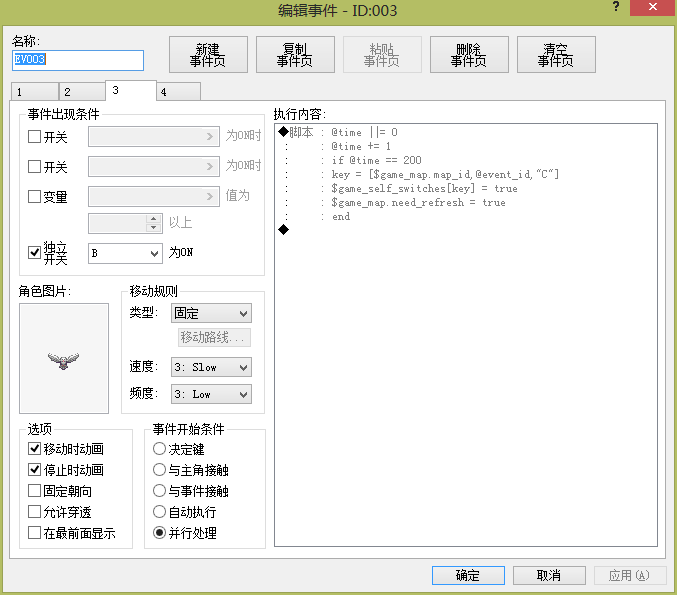Open the 速度 dropdown showing 3: Slow
The width and height of the screenshot is (677, 595).
211,367
